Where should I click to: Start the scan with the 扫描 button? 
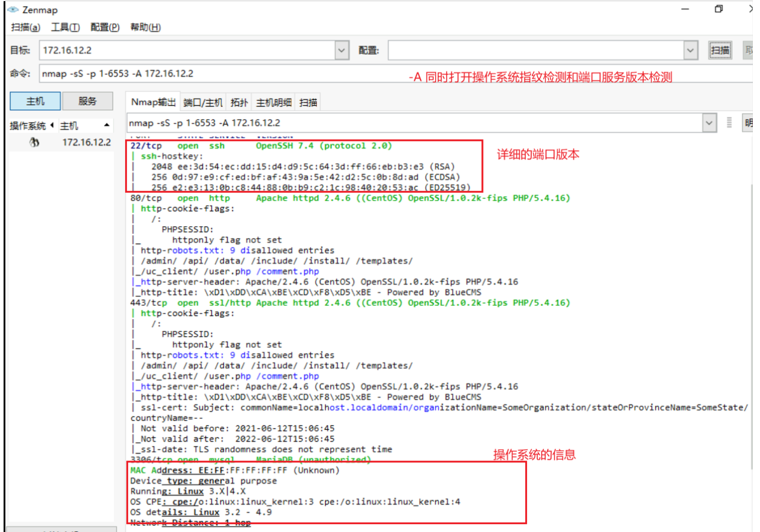(720, 51)
